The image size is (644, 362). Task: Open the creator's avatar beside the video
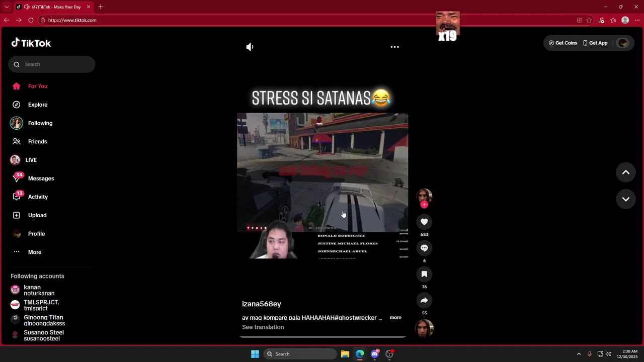424,196
